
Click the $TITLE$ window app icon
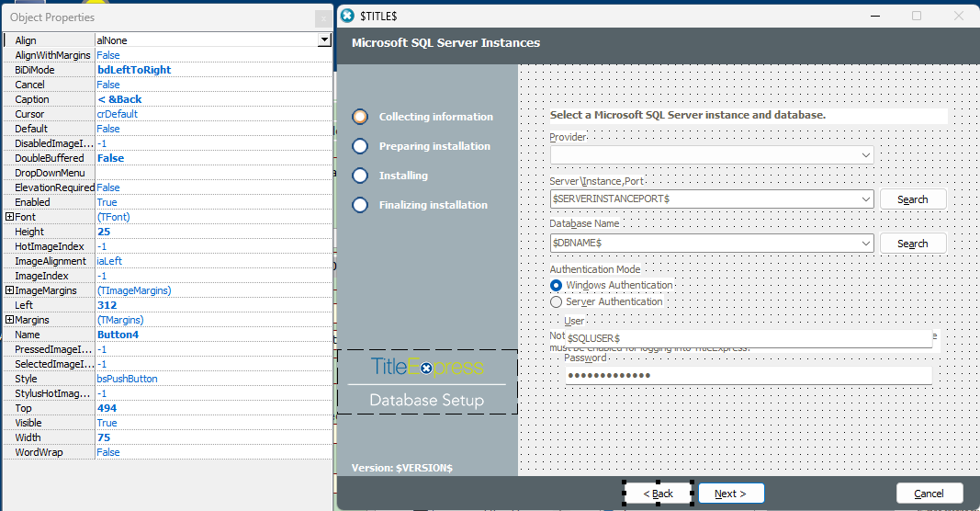point(347,16)
